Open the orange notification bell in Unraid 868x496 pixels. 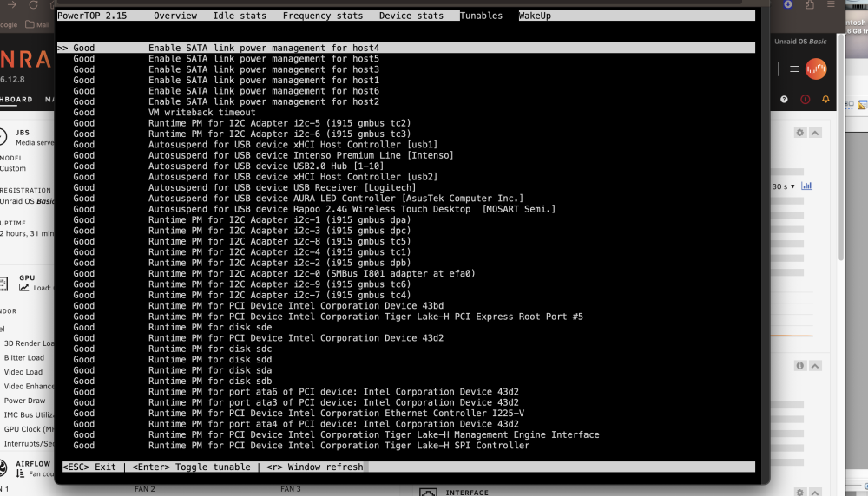pyautogui.click(x=825, y=100)
